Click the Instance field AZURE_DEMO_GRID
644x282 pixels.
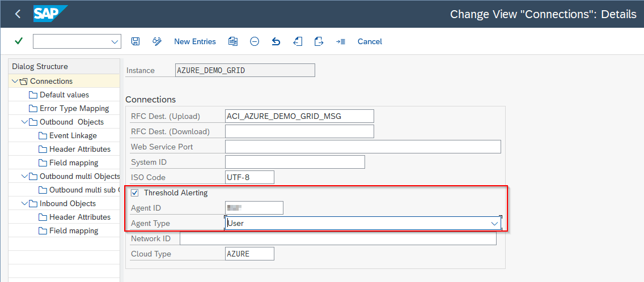[x=245, y=70]
